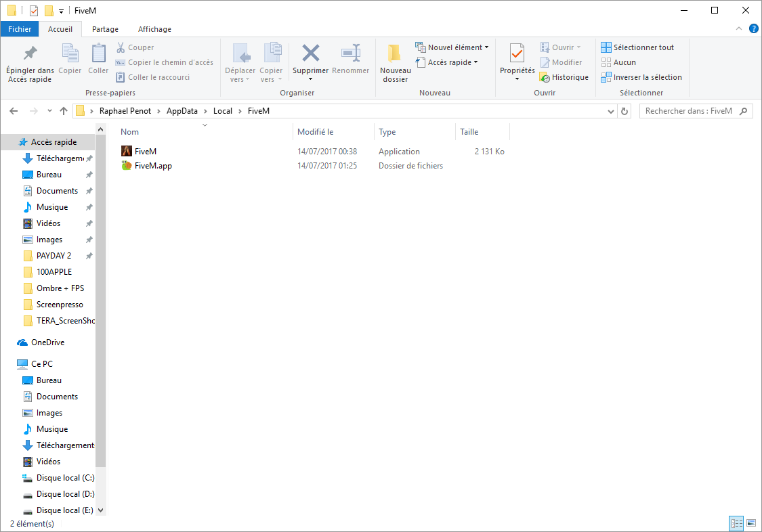Open Disque local (C:)
This screenshot has width=762, height=532.
click(x=58, y=478)
